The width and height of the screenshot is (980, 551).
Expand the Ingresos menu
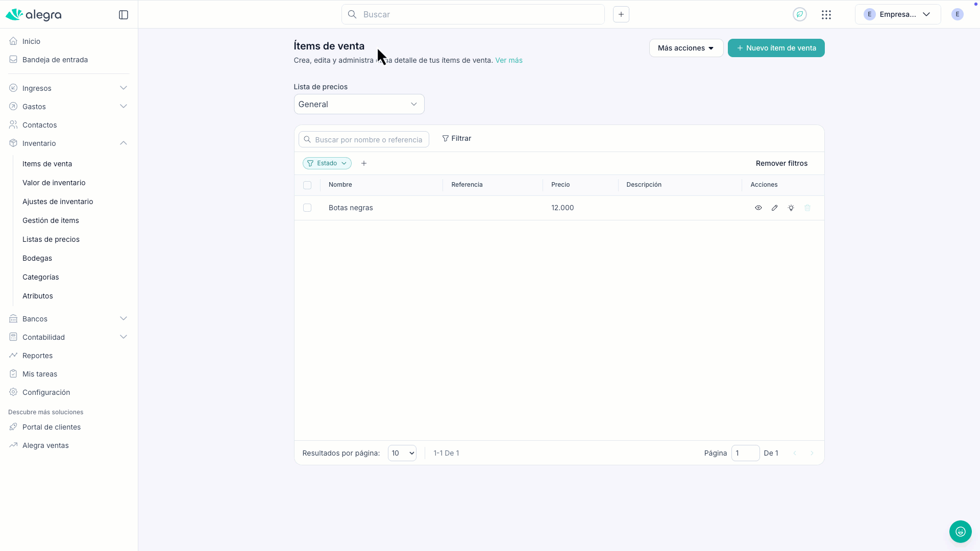point(68,88)
